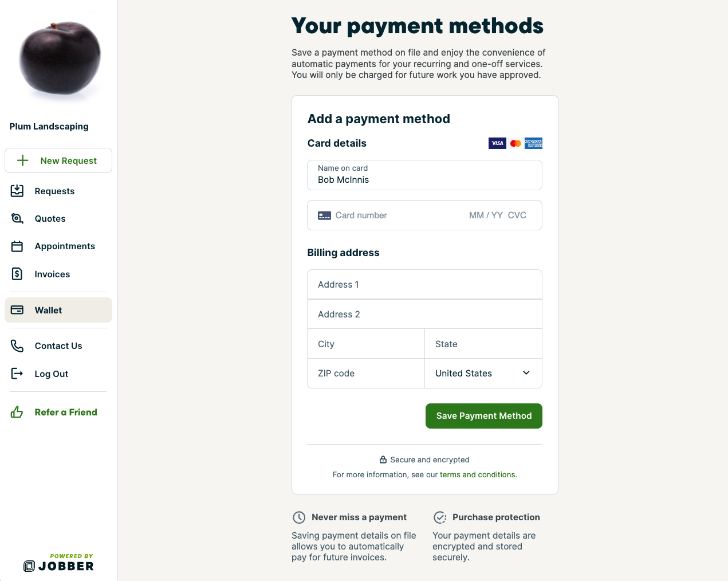
Task: Click the ZIP code field
Action: click(366, 374)
